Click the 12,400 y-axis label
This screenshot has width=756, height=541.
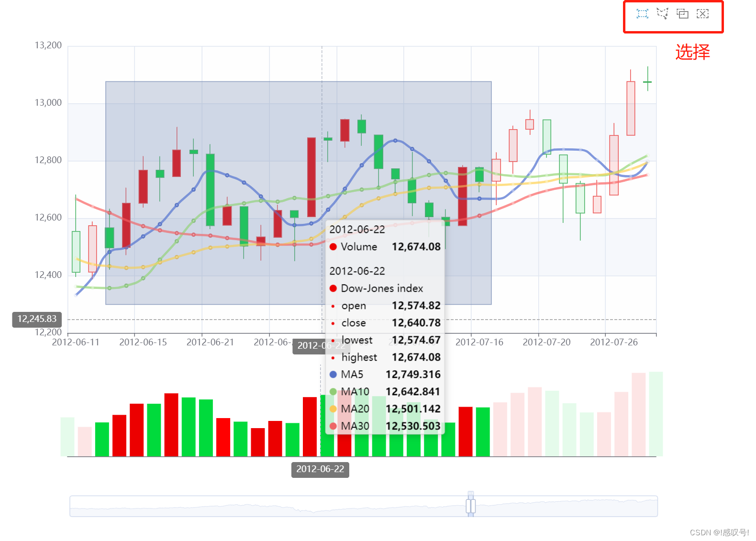tap(48, 275)
